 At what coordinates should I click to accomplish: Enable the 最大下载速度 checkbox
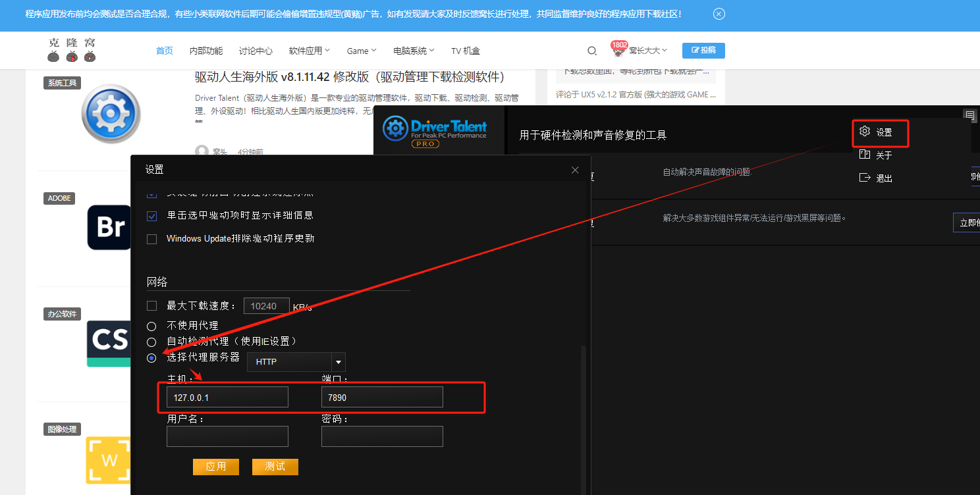(152, 305)
